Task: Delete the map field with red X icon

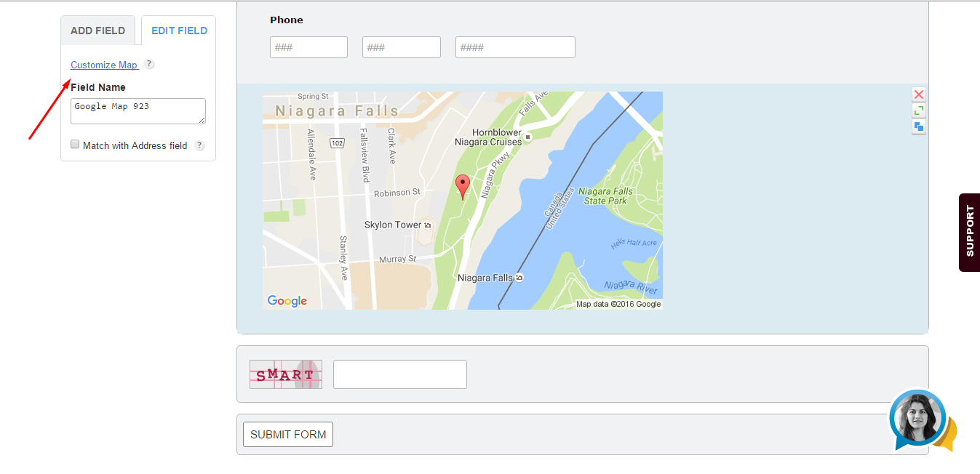Action: pos(919,95)
